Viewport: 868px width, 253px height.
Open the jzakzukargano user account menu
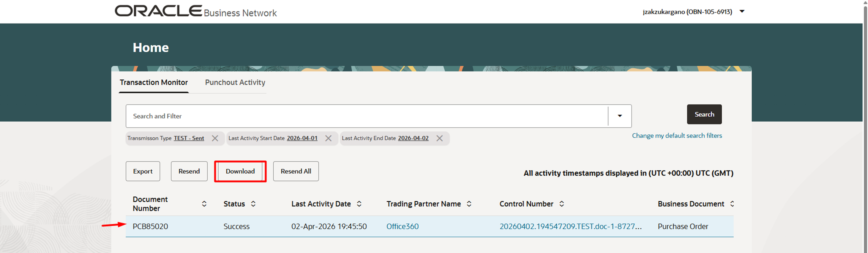pyautogui.click(x=693, y=12)
